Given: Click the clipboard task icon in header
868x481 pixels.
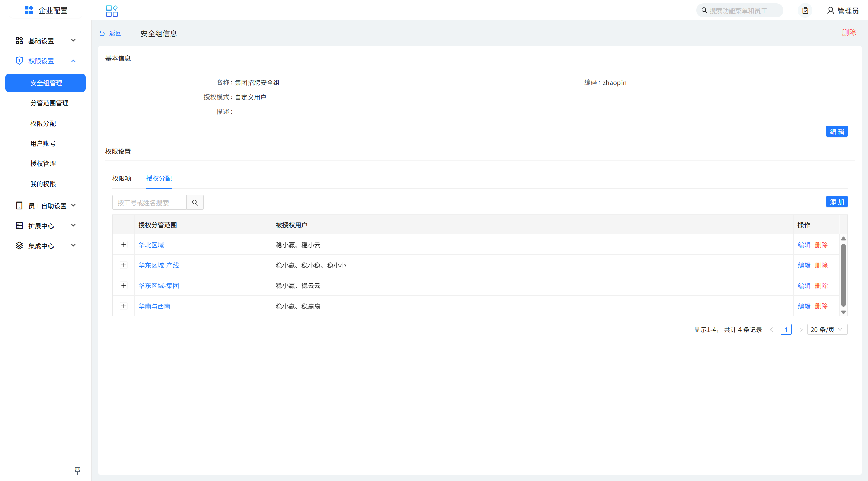Looking at the screenshot, I should coord(805,11).
